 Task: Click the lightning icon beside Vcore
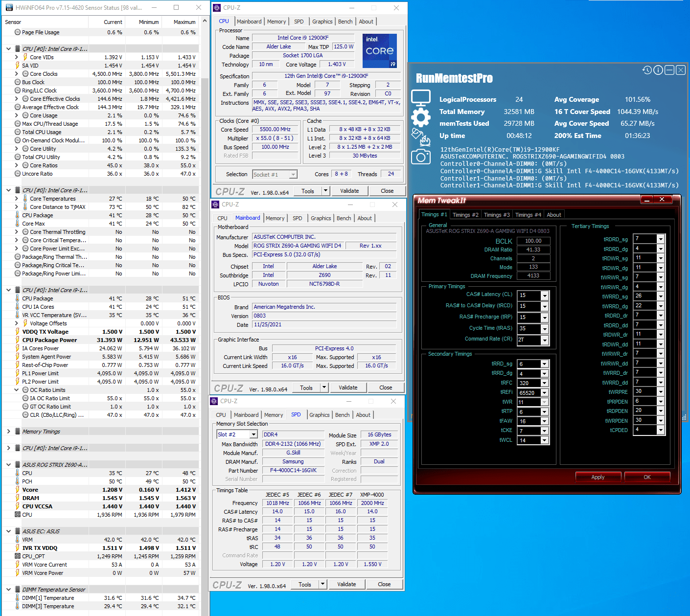18,490
